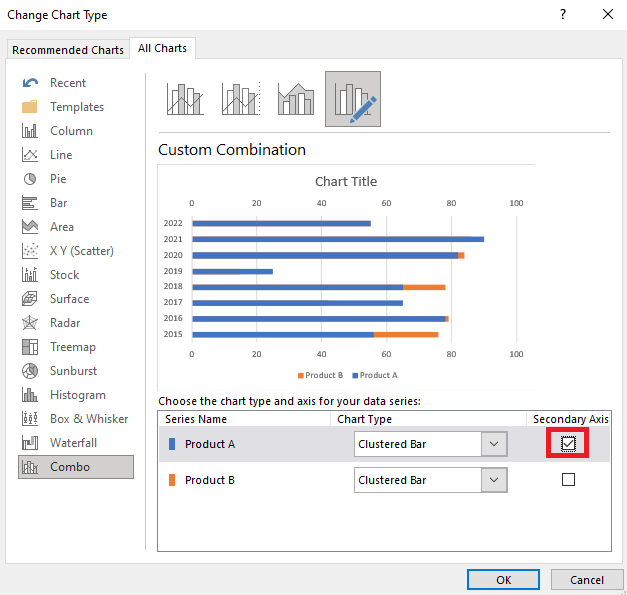Click Product B Clustered Bar combo box
The height and width of the screenshot is (595, 627).
[x=431, y=480]
